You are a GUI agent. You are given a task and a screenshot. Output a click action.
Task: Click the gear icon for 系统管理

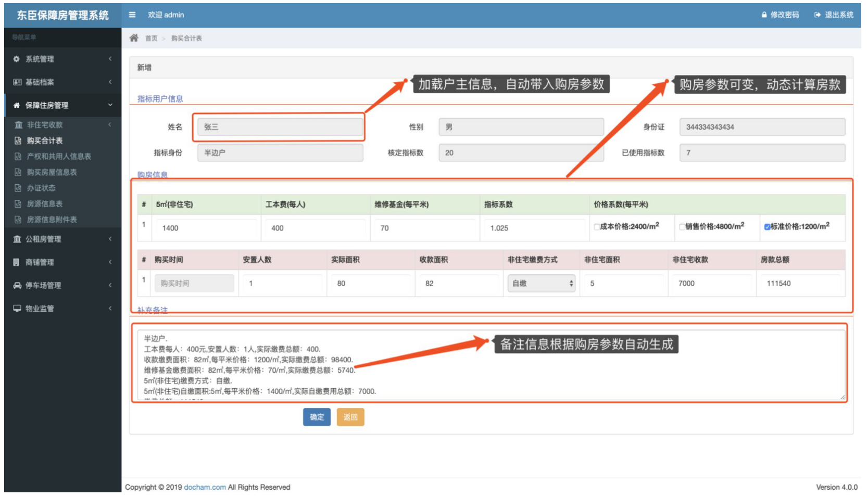tap(17, 59)
